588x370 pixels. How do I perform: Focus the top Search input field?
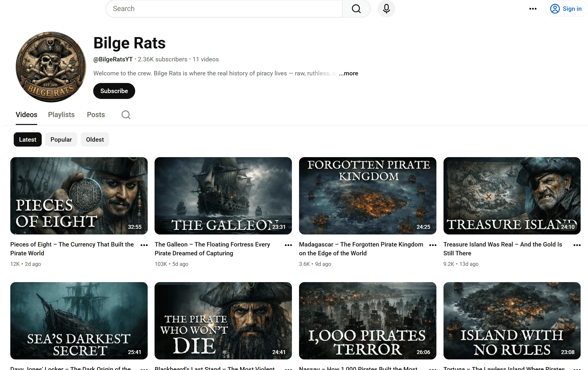point(224,9)
